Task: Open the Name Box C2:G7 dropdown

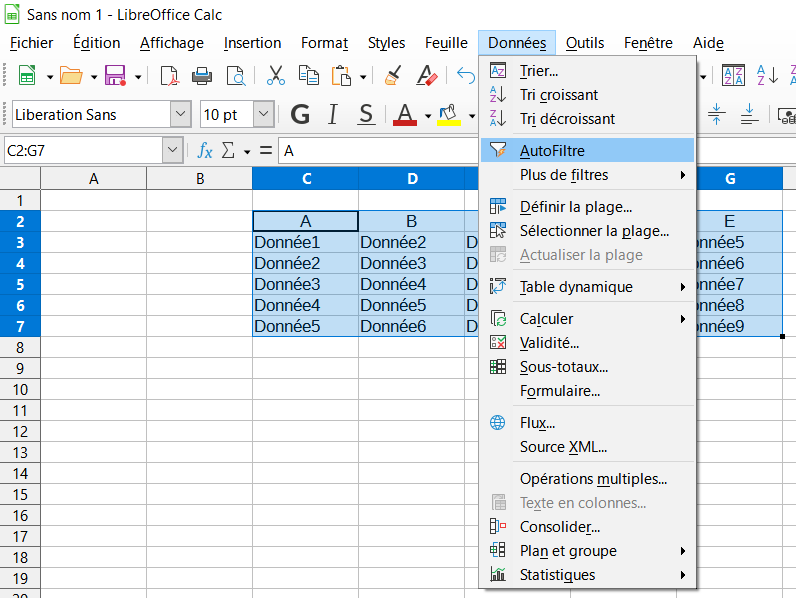Action: tap(173, 150)
